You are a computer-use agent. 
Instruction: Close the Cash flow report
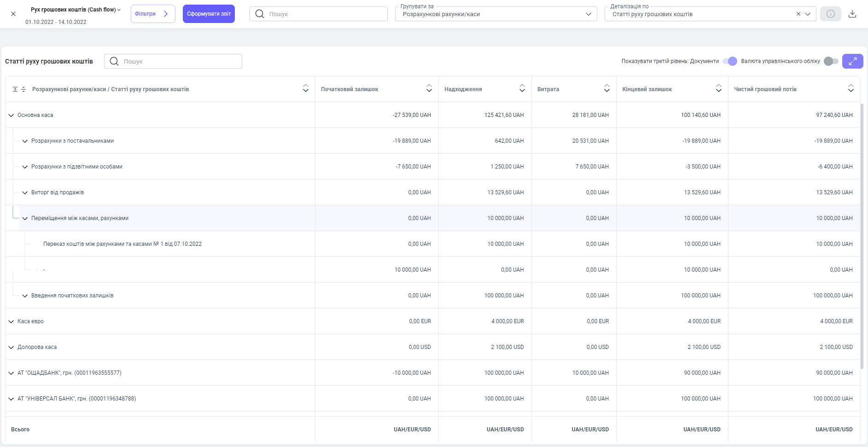tap(13, 14)
